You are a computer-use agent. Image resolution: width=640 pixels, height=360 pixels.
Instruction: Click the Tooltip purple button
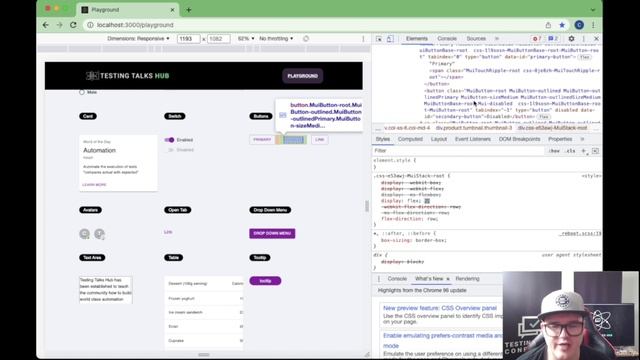point(265,281)
